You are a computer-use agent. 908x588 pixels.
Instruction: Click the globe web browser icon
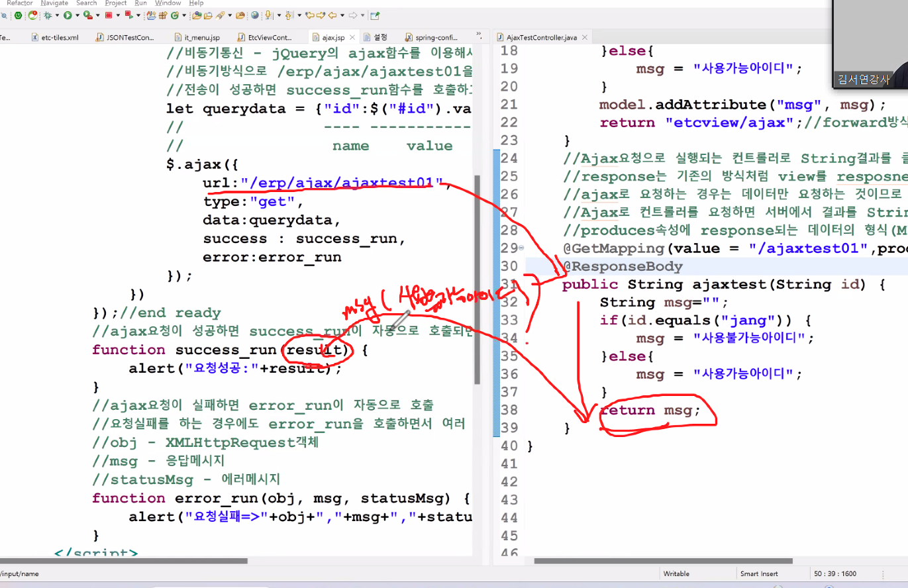pos(255,15)
